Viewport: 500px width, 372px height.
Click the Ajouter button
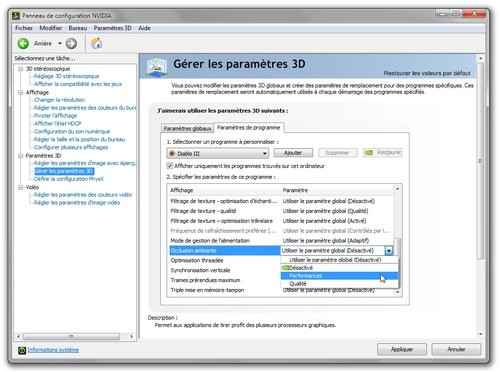pos(293,153)
